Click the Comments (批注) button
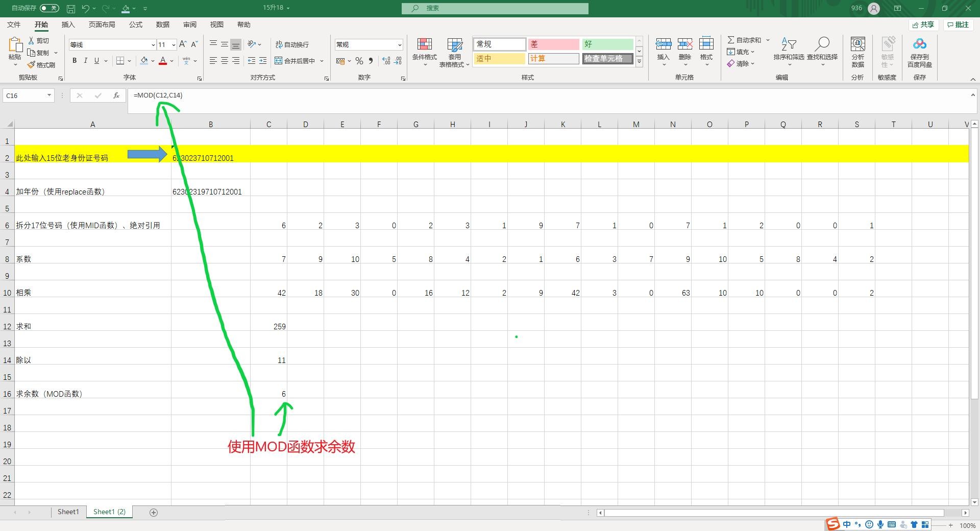 [958, 25]
